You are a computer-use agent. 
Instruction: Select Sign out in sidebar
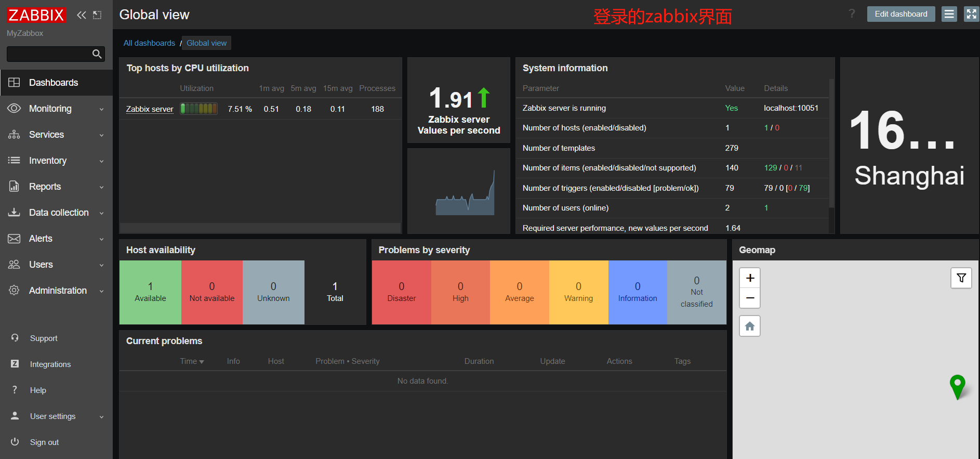tap(56, 442)
